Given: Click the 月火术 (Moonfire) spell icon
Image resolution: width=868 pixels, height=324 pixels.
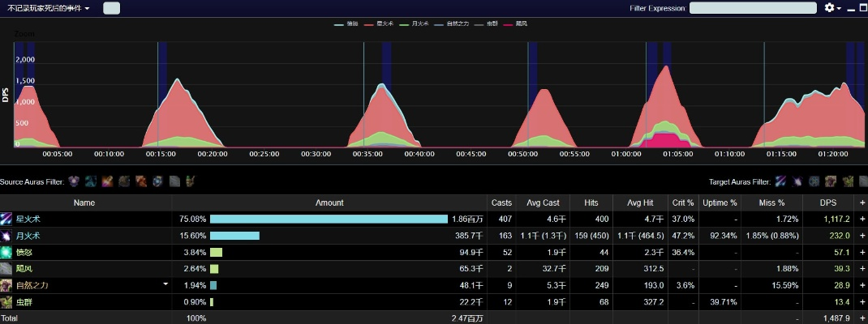Looking at the screenshot, I should pos(6,236).
